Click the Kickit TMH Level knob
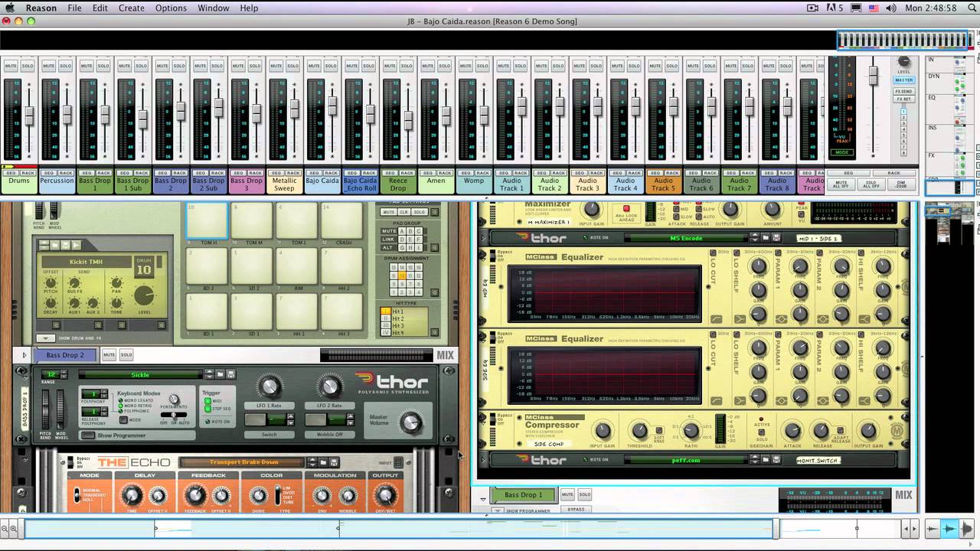 [144, 295]
